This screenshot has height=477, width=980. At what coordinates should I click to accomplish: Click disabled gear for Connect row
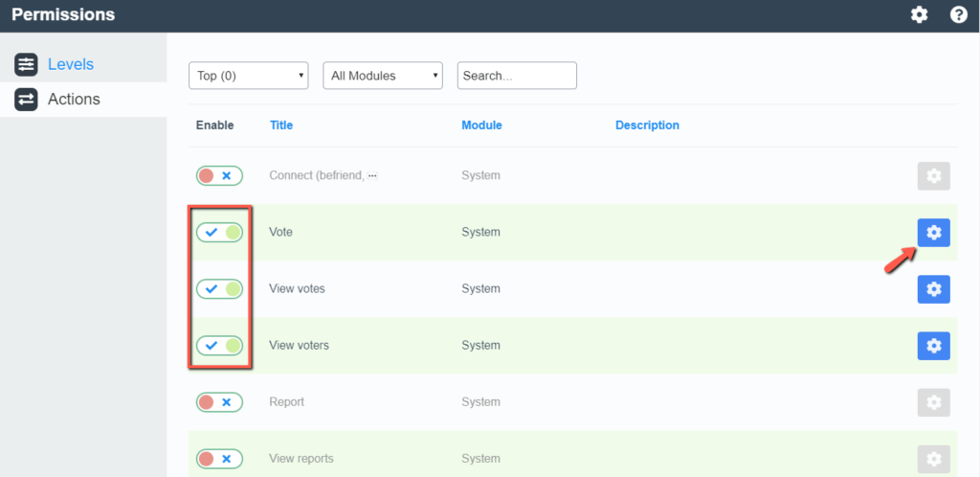[x=934, y=176]
